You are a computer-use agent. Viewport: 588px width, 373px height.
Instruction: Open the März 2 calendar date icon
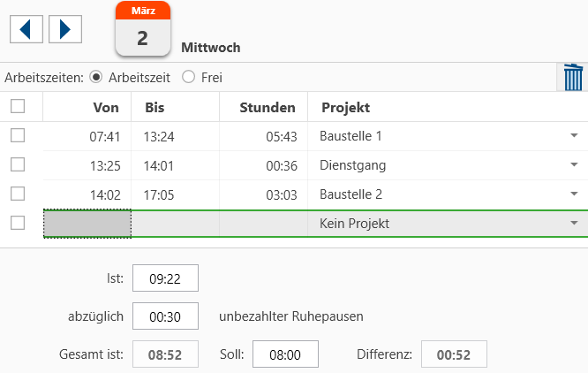coord(142,29)
